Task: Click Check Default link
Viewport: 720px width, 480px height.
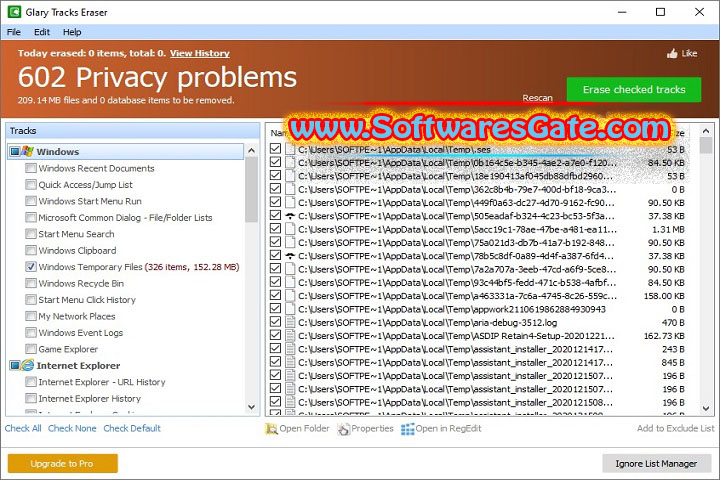Action: [132, 429]
